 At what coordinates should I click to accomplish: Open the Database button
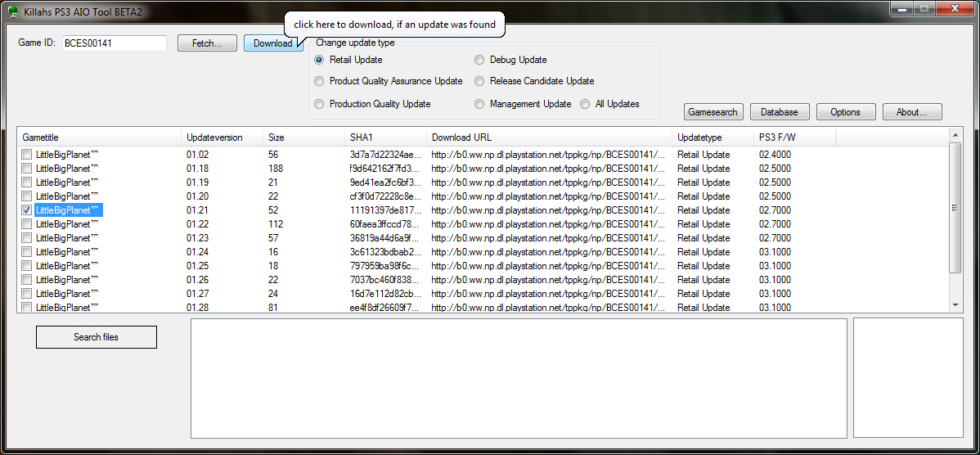pyautogui.click(x=780, y=112)
